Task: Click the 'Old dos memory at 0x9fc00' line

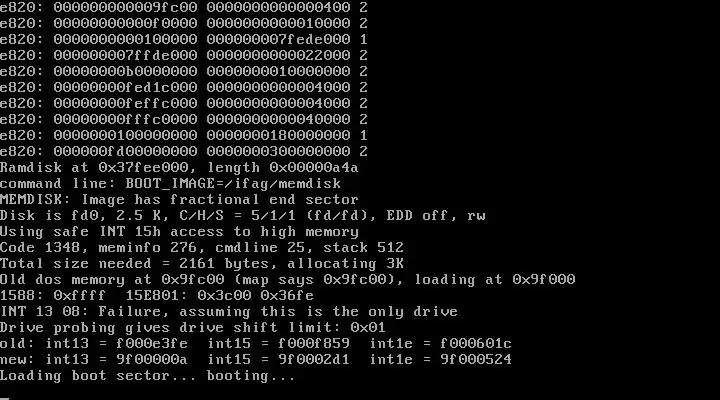Action: click(287, 280)
